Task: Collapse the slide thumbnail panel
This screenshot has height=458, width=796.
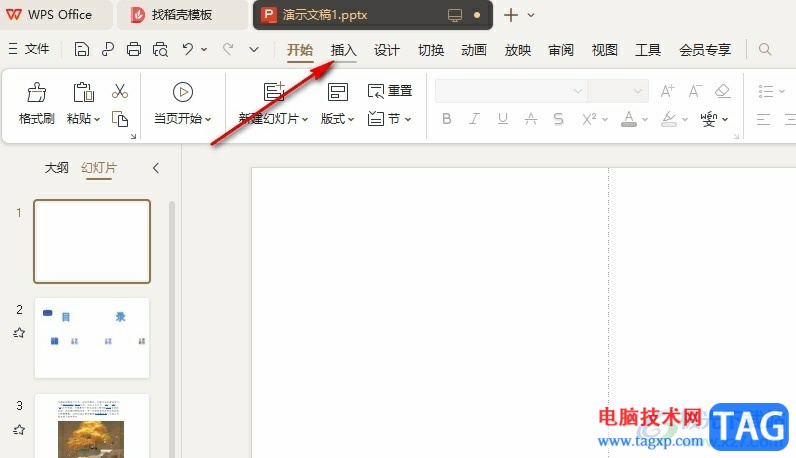Action: point(156,168)
